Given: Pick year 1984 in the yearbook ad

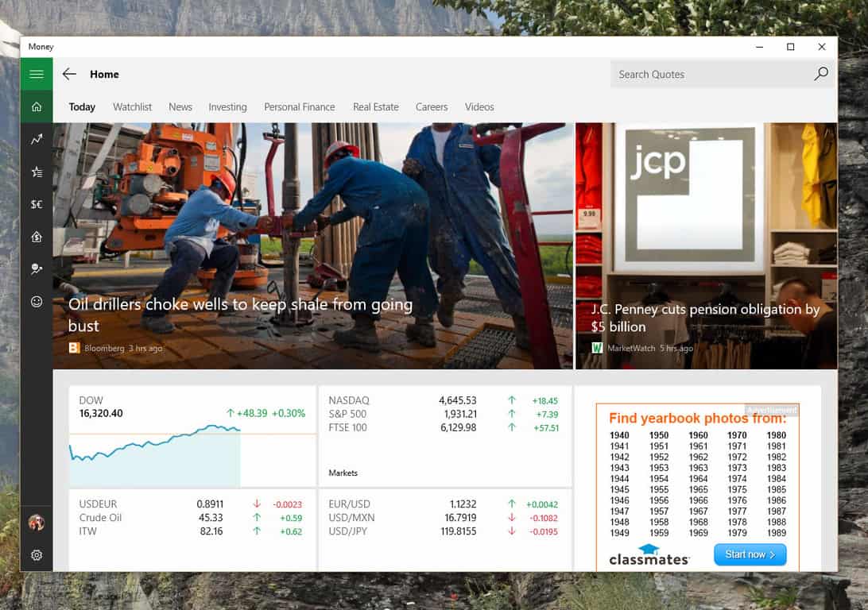Looking at the screenshot, I should pos(777,479).
